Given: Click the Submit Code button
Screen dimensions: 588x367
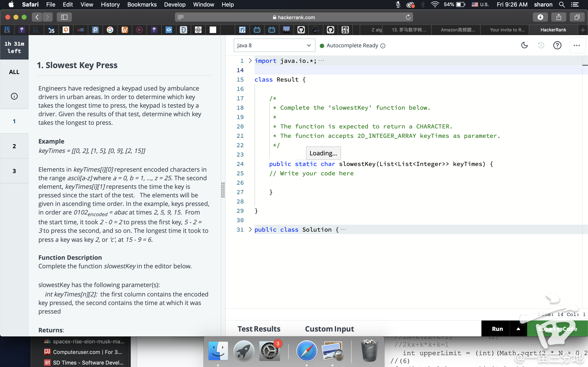Looking at the screenshot, I should pyautogui.click(x=557, y=328).
